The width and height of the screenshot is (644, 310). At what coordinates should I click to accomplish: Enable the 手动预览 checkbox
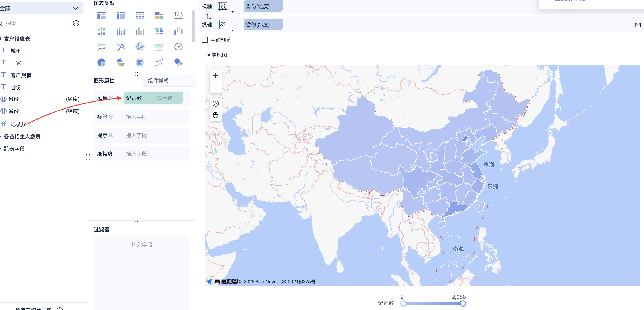205,40
